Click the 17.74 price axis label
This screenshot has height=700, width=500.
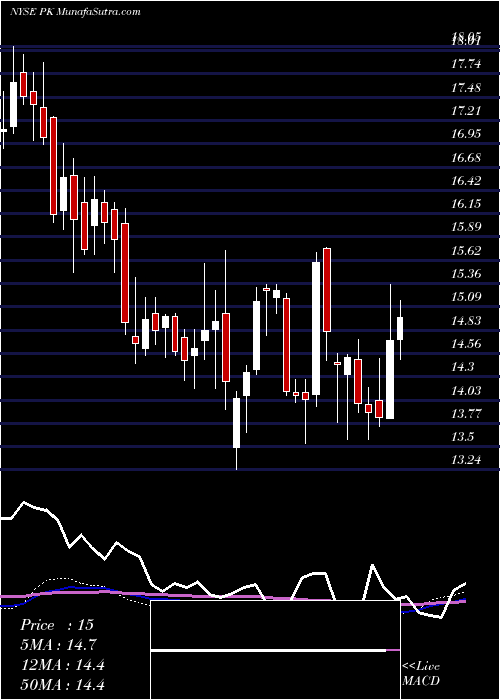[x=466, y=64]
